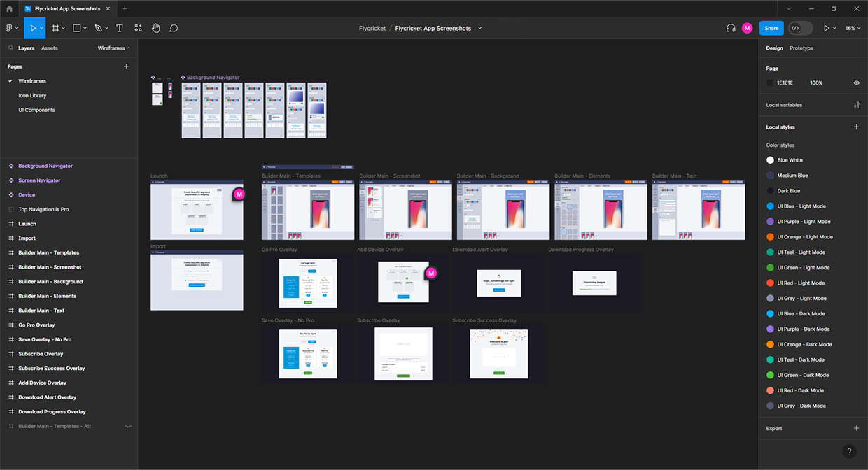The image size is (868, 470).
Task: Expand the Wireframes page list dropdown
Action: (113, 48)
